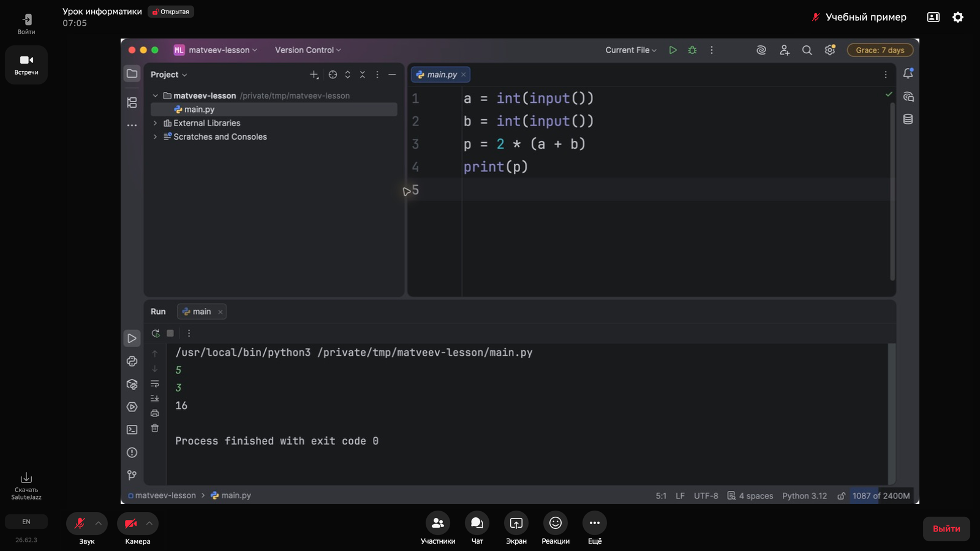The image size is (980, 551).
Task: Open the Python Packages icon in the left sidebar
Action: pos(132,384)
